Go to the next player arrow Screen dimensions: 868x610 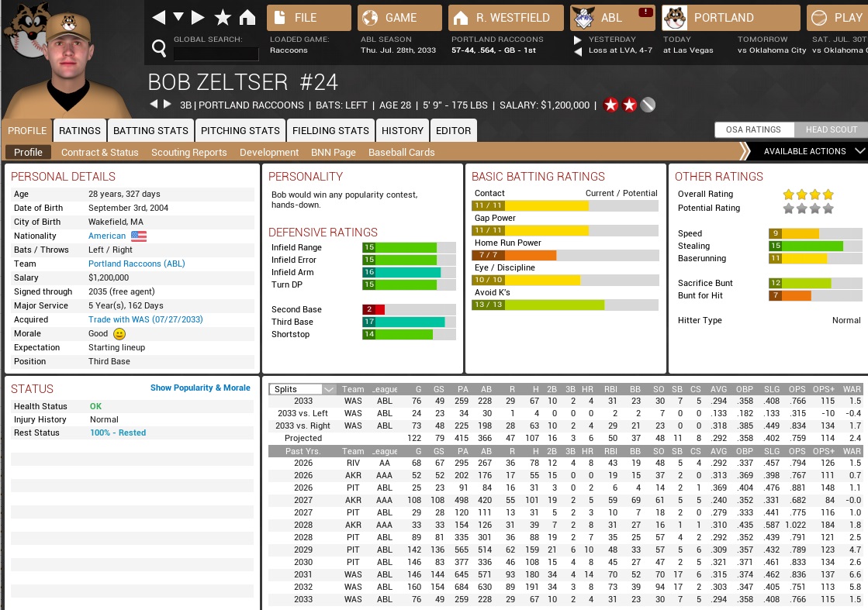[166, 105]
